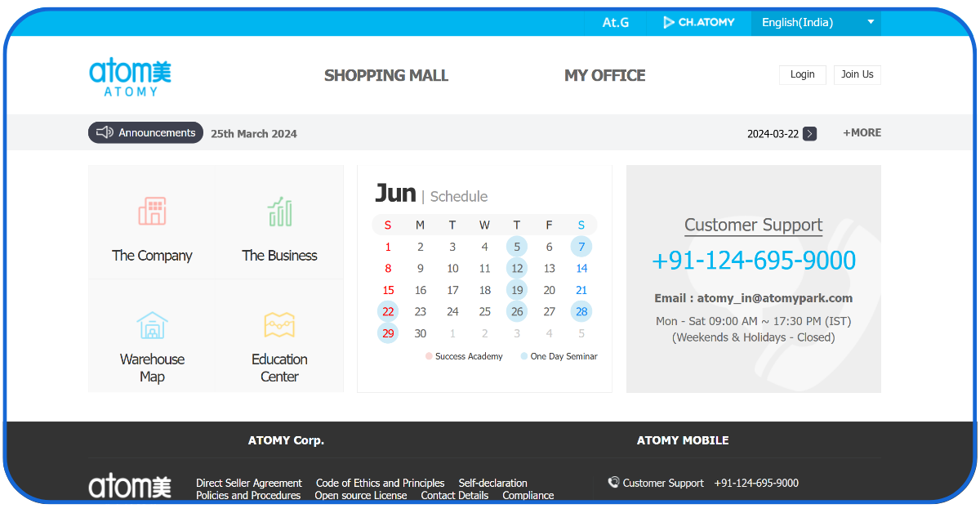Select June 7 on the calendar

coord(581,247)
